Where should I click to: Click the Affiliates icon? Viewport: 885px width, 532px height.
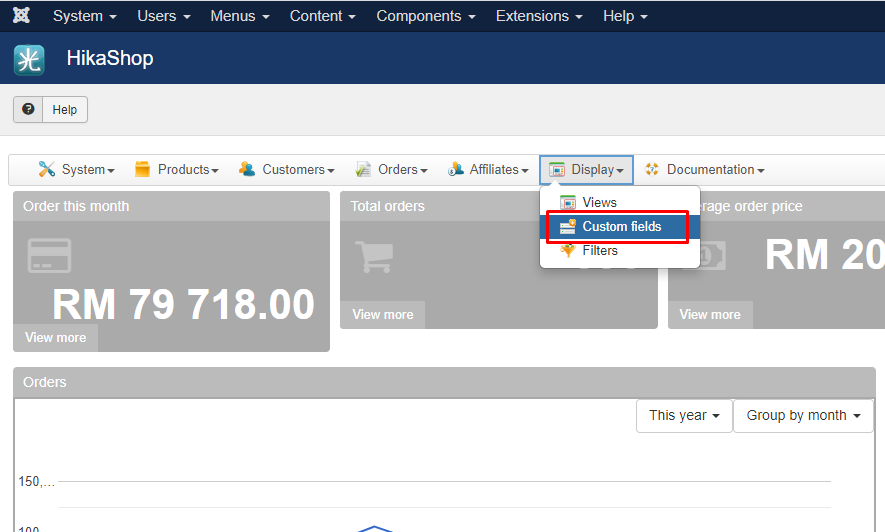455,169
